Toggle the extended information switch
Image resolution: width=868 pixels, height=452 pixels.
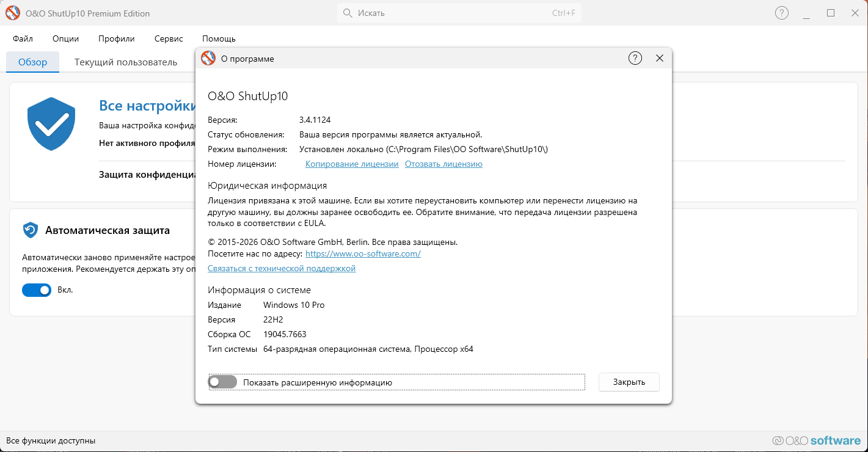pyautogui.click(x=222, y=382)
